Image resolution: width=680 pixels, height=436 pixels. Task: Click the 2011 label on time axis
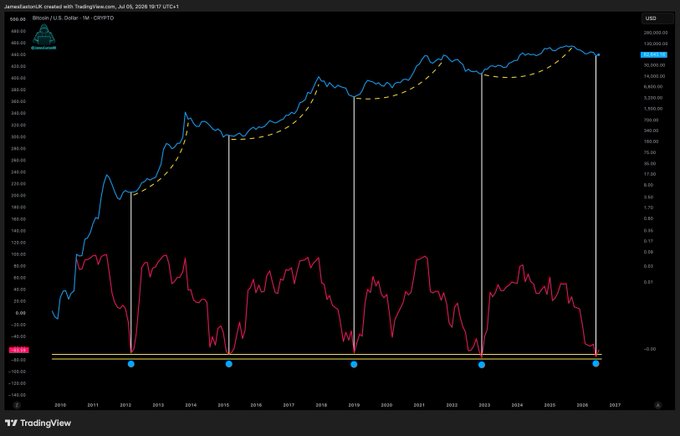[x=93, y=405]
